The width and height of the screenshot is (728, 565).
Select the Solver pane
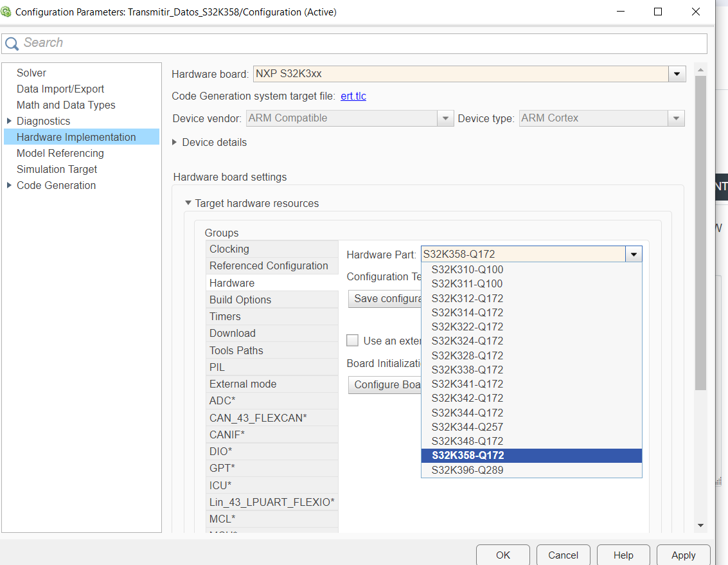pos(31,73)
